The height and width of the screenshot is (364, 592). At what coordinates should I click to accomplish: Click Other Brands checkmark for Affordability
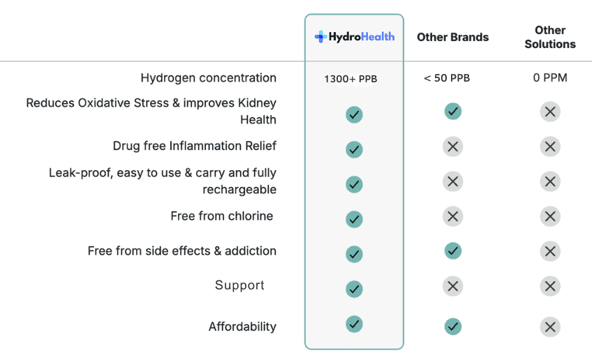pos(452,326)
